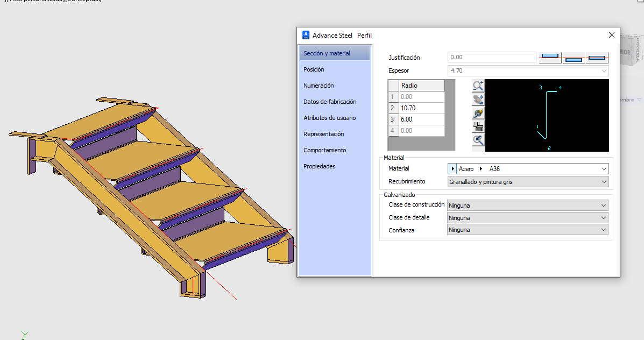Click the black profile preview area
Screen dimensions: 644x340
point(547,115)
